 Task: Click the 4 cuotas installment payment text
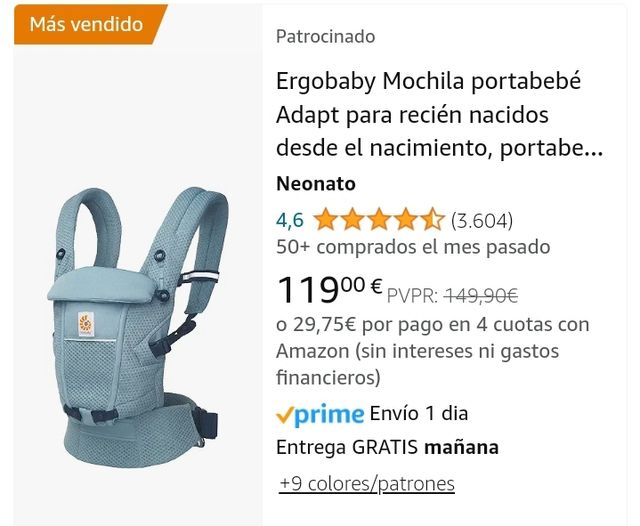click(x=433, y=351)
